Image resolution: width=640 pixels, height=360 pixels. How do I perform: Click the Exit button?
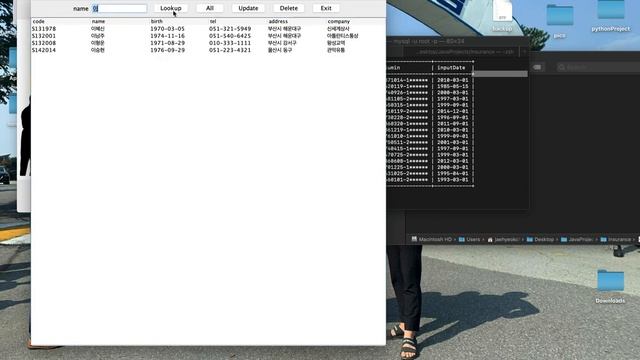pos(326,8)
